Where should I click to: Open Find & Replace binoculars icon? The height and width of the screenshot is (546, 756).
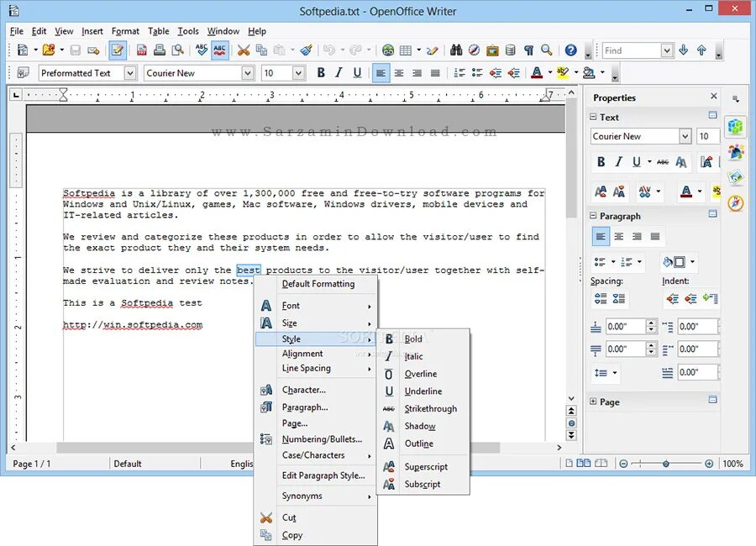point(456,50)
